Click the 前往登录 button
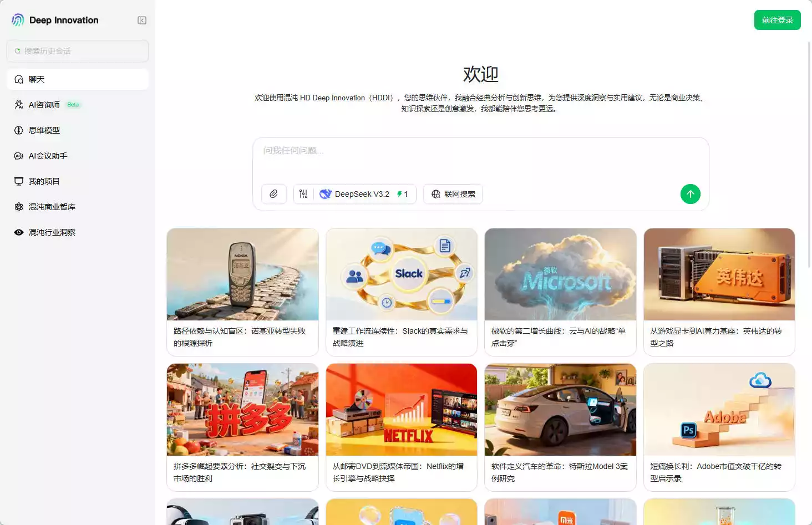The height and width of the screenshot is (525, 812). [777, 20]
